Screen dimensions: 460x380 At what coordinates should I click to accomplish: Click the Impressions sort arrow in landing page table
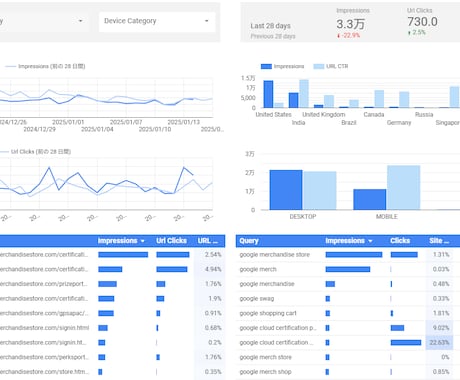pyautogui.click(x=143, y=241)
